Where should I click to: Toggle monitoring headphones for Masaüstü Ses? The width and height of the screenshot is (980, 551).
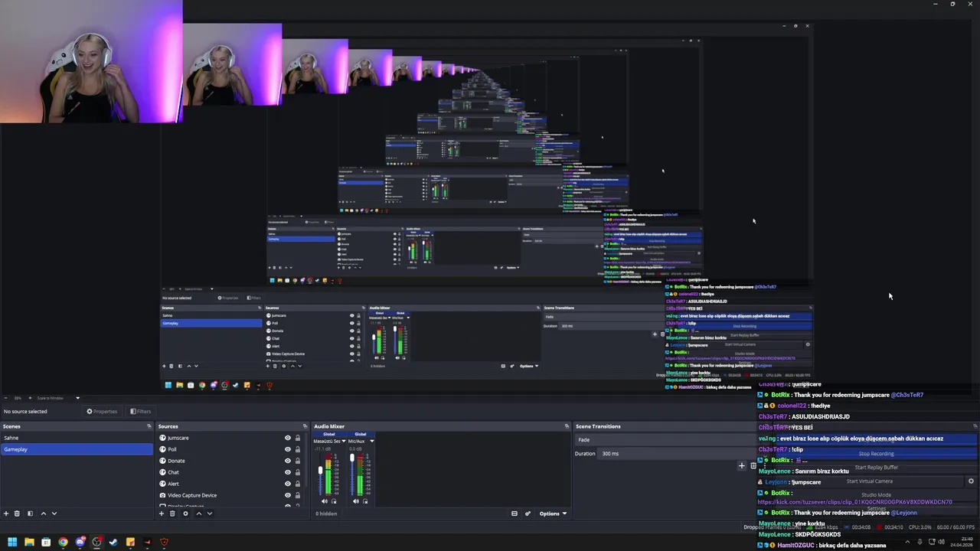(x=334, y=501)
